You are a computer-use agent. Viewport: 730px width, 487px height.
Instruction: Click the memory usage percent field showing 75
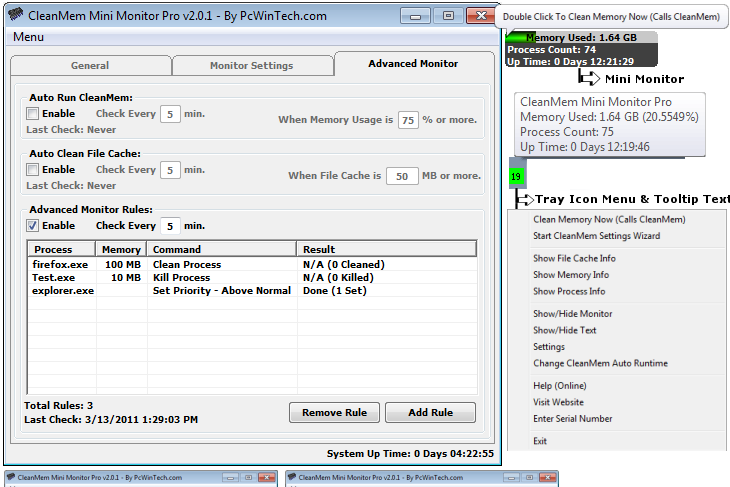click(408, 120)
